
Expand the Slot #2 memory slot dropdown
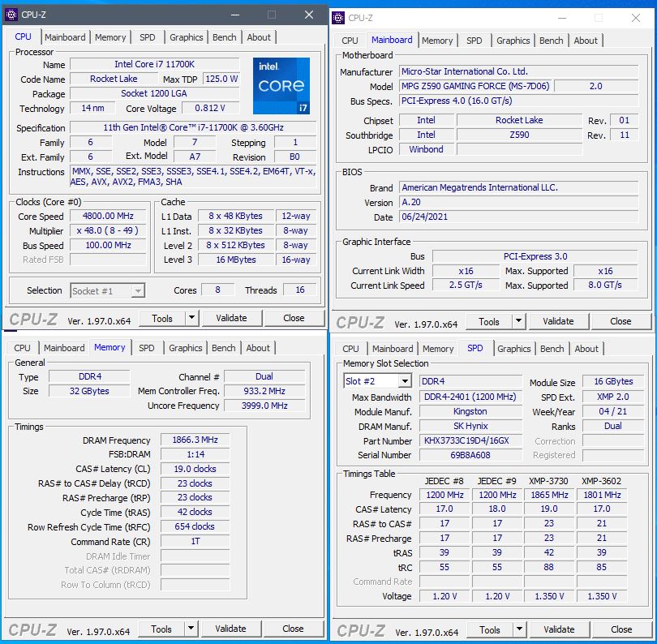(x=405, y=381)
